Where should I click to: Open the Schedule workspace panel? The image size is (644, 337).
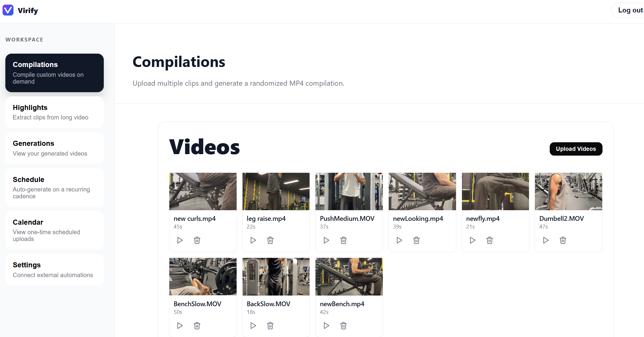(54, 187)
